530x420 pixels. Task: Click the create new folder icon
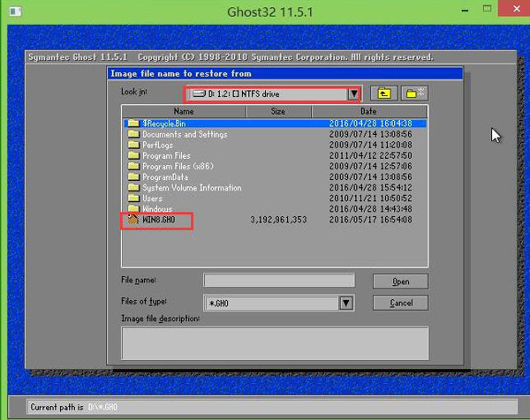click(x=414, y=94)
